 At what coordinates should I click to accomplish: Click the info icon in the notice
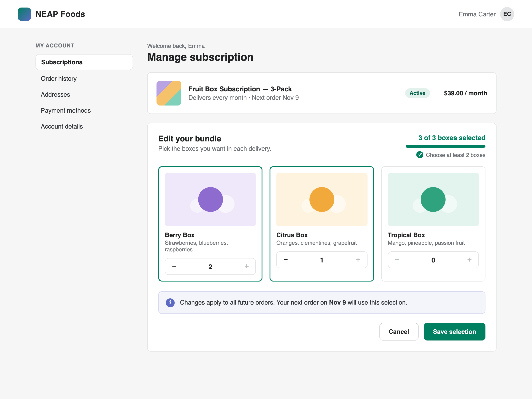tap(170, 303)
